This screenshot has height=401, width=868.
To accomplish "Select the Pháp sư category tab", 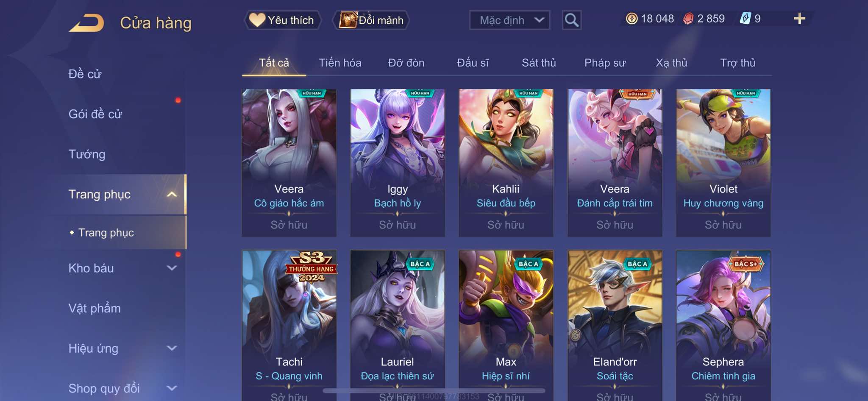I will pyautogui.click(x=605, y=63).
